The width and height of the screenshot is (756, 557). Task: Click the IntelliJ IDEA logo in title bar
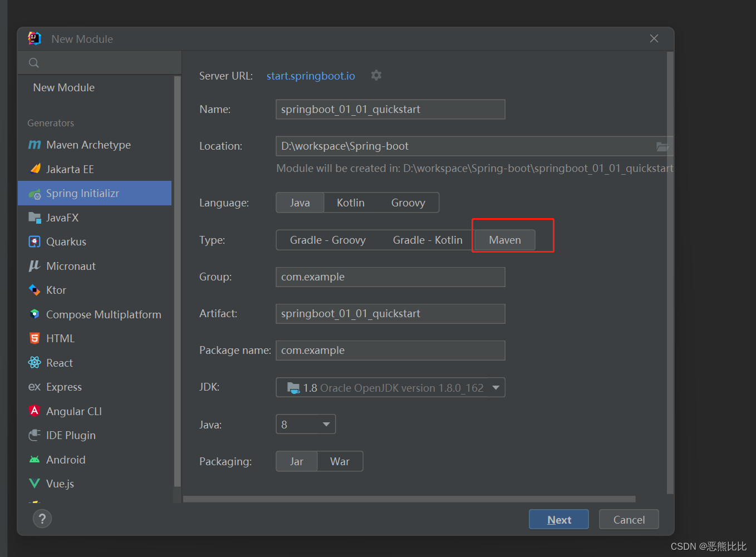tap(35, 38)
